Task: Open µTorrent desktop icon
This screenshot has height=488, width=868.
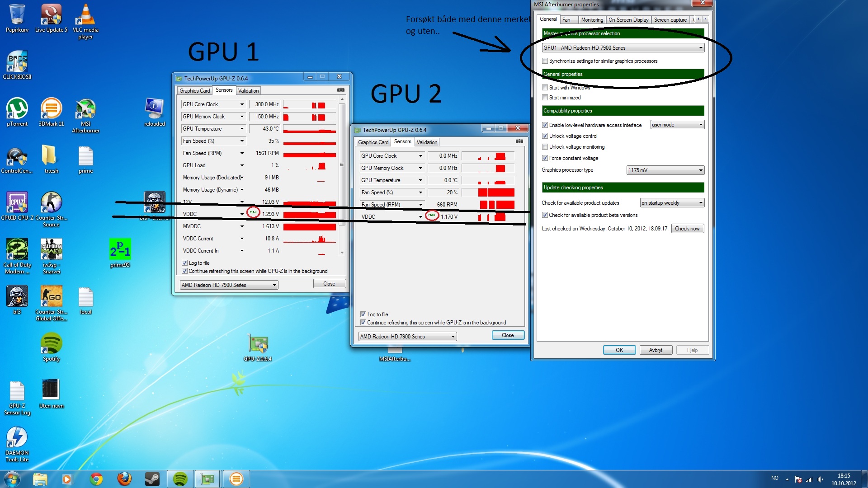Action: click(x=17, y=112)
